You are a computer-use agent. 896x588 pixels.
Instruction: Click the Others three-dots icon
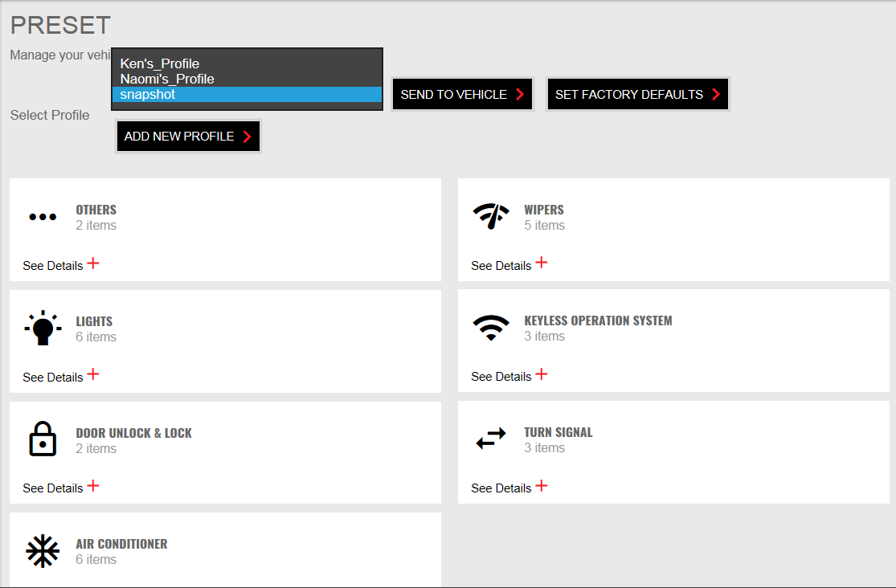[x=43, y=217]
